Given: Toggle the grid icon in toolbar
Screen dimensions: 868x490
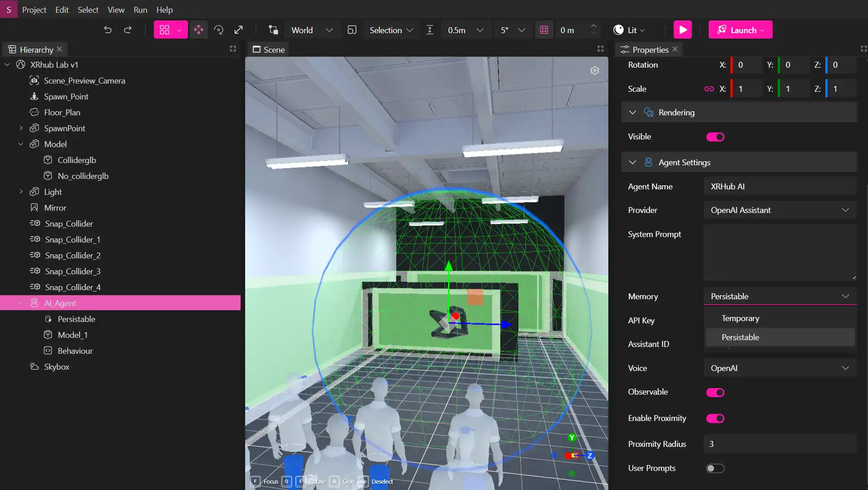Looking at the screenshot, I should point(544,30).
